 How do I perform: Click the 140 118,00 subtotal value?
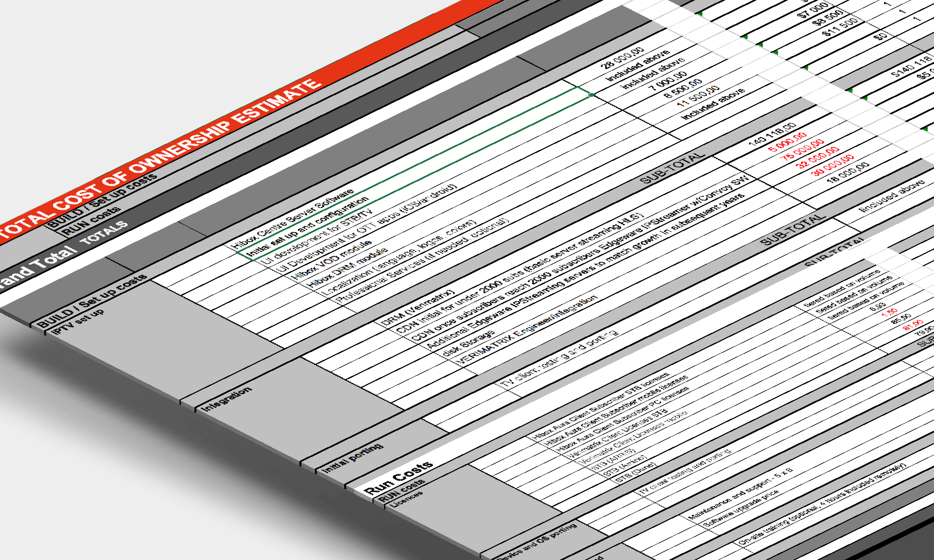point(772,134)
